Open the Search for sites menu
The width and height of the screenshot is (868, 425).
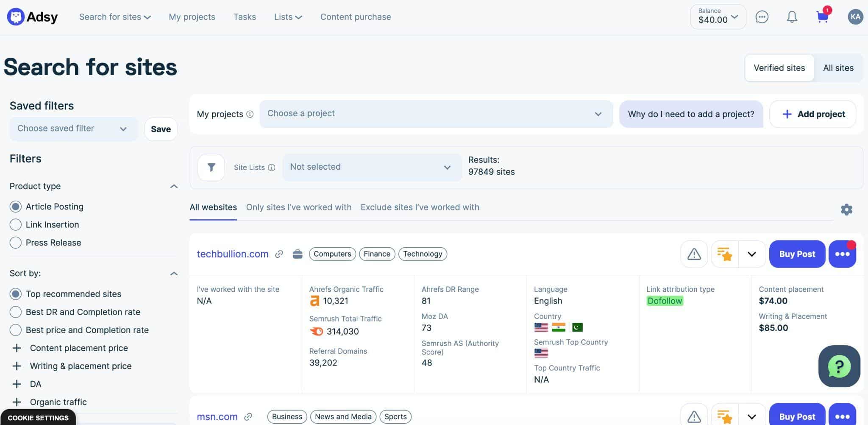pos(115,17)
